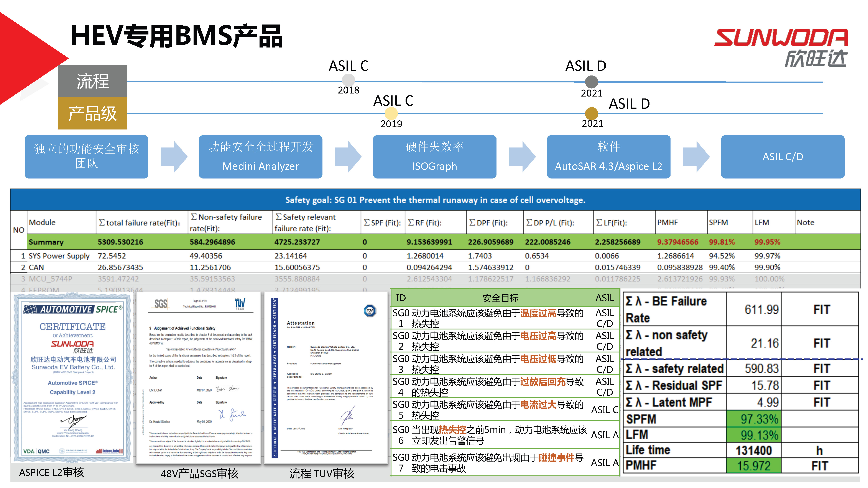Click the arrow after 独立的功能安全审核团队
Screen dimensions: 868x488
point(174,157)
